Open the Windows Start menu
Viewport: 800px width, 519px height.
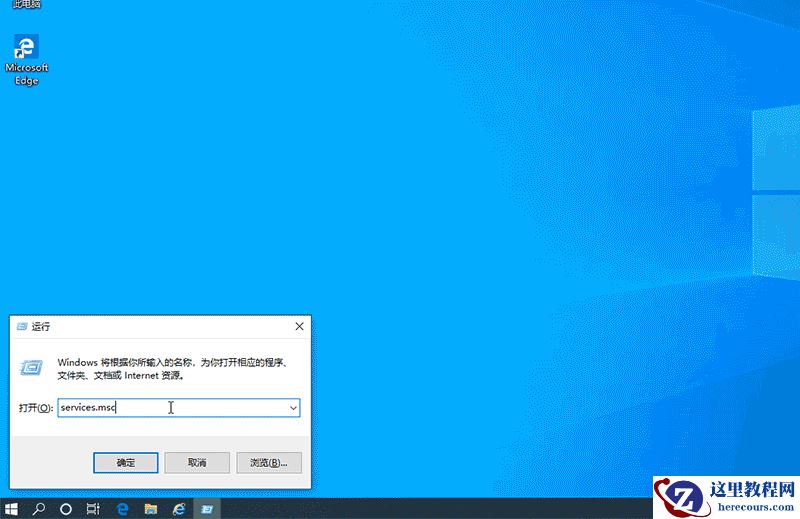pyautogui.click(x=11, y=509)
